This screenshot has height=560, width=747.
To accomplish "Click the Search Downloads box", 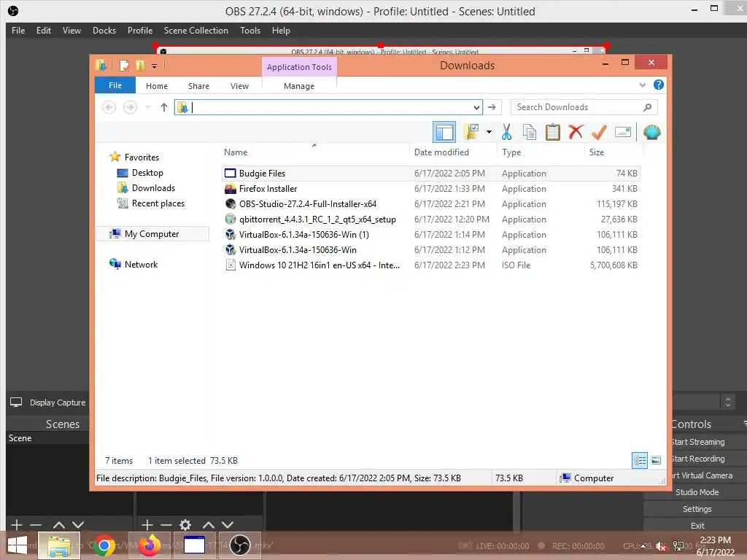I will (584, 107).
